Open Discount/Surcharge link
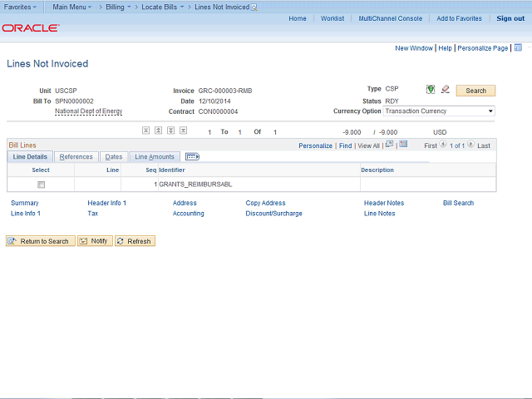This screenshot has width=532, height=399. point(273,214)
